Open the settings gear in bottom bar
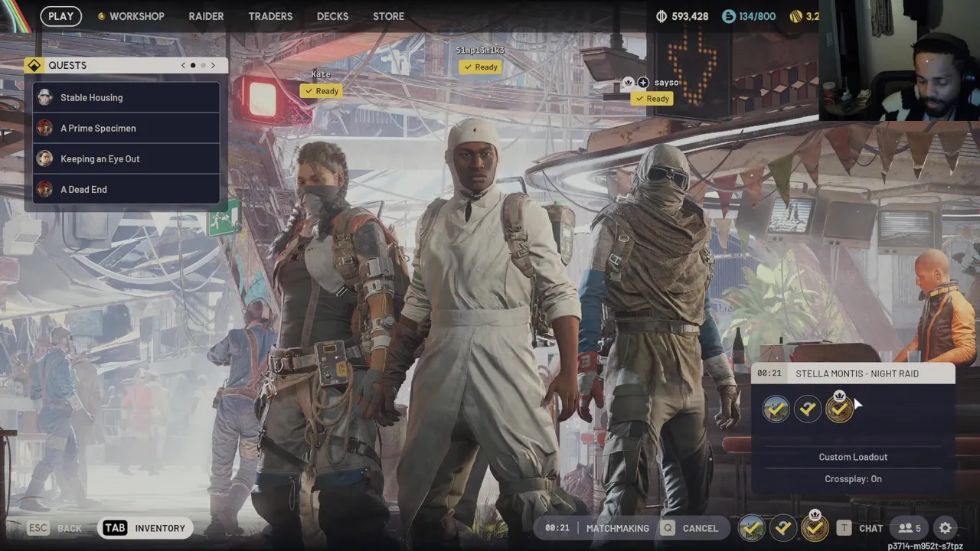 pyautogui.click(x=946, y=528)
